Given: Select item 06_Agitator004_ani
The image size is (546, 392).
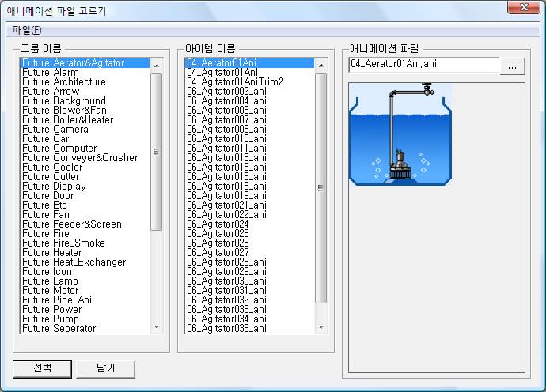Looking at the screenshot, I should pos(250,101).
